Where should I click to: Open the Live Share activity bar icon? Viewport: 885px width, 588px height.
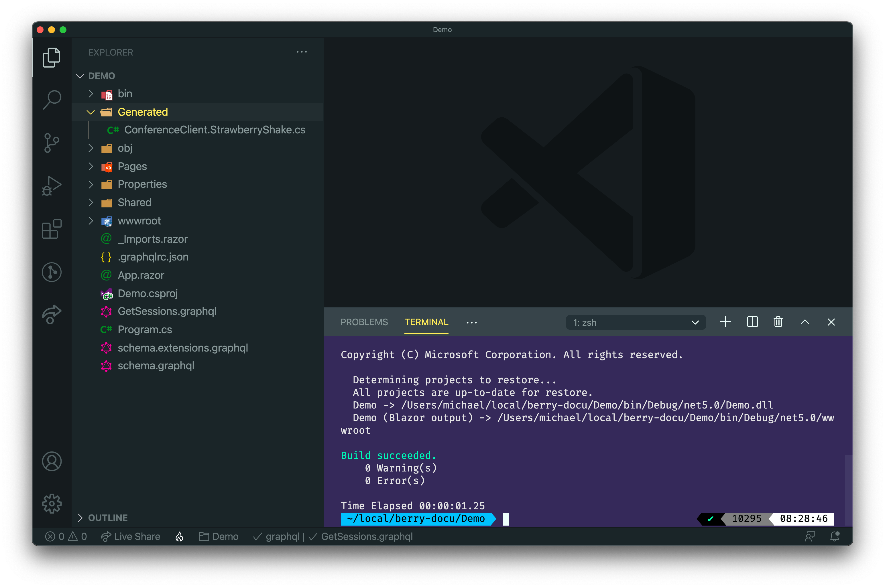click(52, 314)
